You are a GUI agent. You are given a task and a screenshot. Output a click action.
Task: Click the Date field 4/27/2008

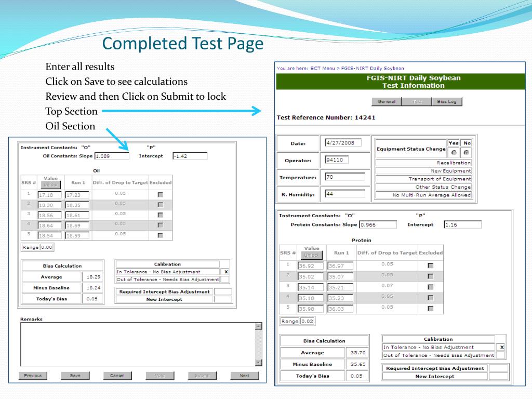343,143
